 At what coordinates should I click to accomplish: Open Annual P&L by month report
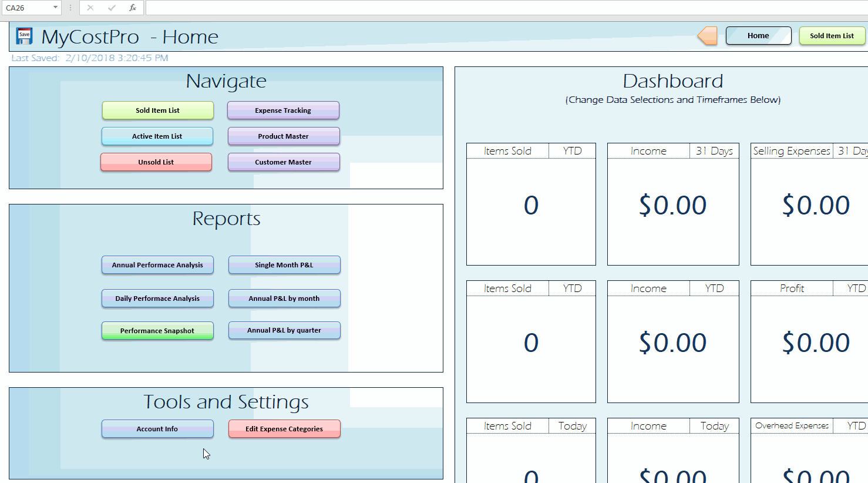[284, 298]
